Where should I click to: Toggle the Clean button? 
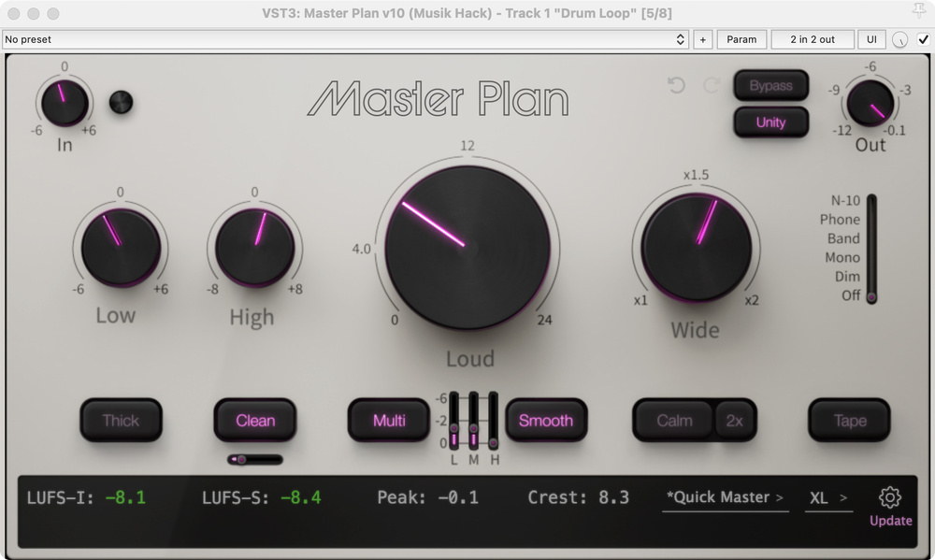tap(255, 421)
